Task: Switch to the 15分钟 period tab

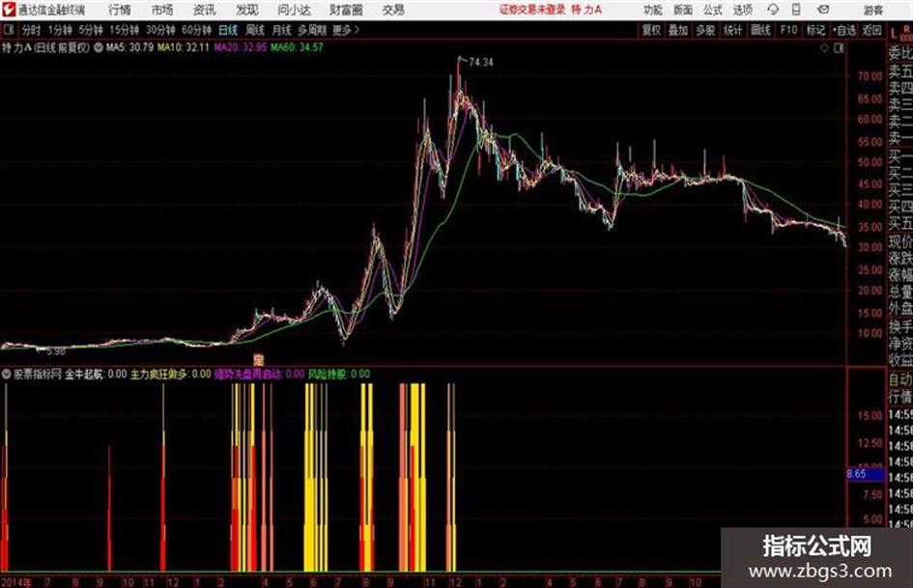Action: coord(125,30)
